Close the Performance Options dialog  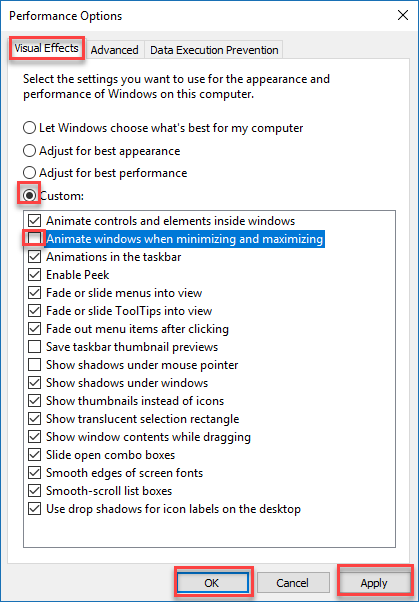coord(402,15)
